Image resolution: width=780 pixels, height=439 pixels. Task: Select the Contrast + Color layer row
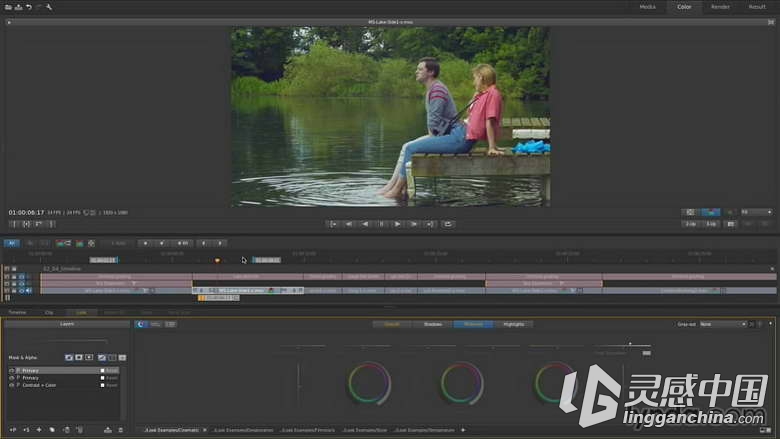point(64,385)
